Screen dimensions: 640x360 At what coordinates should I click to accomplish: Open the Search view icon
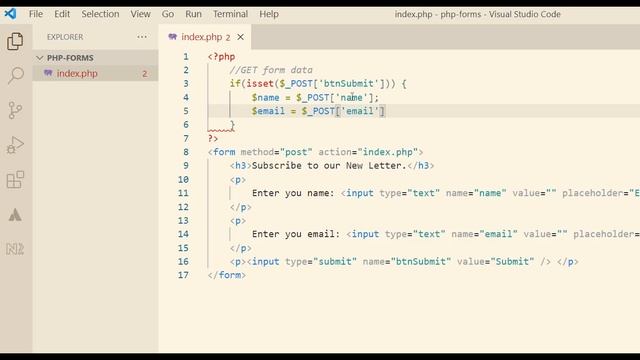(15, 76)
